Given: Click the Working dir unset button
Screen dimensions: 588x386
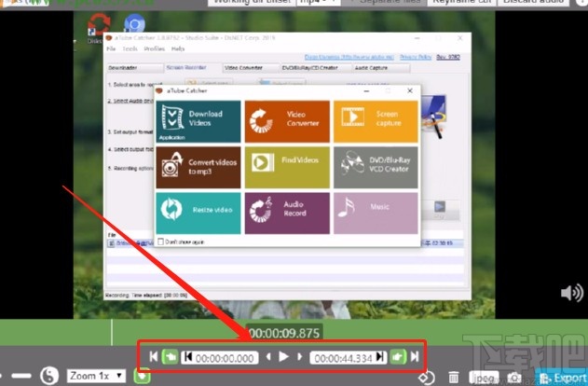Looking at the screenshot, I should pyautogui.click(x=252, y=2).
